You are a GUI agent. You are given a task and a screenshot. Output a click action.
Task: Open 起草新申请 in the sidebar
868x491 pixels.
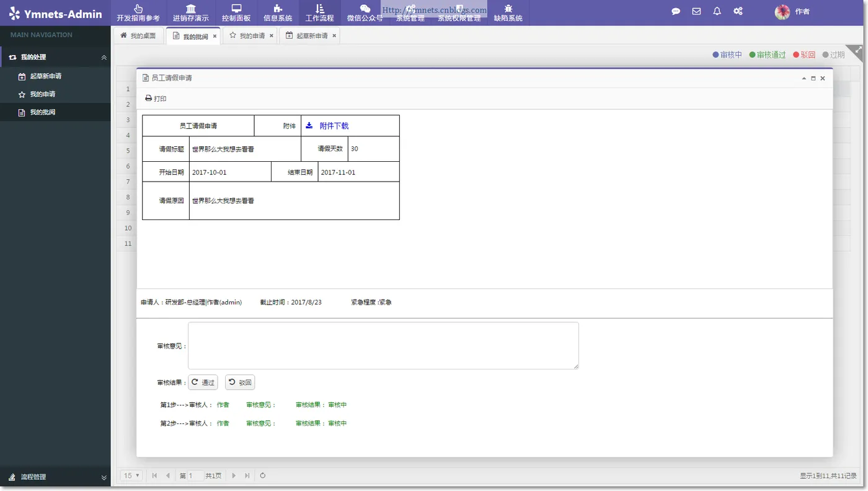click(55, 76)
